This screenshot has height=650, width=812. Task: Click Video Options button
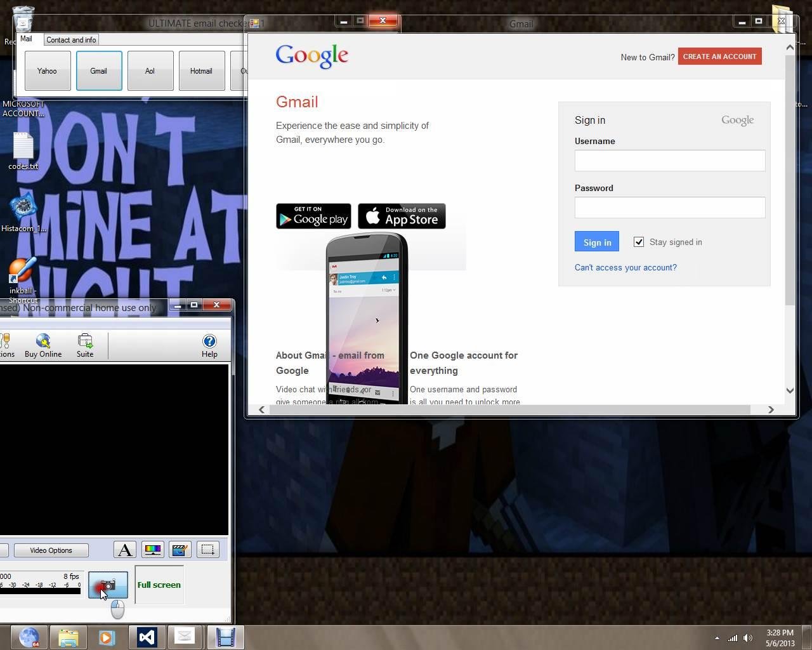point(51,550)
